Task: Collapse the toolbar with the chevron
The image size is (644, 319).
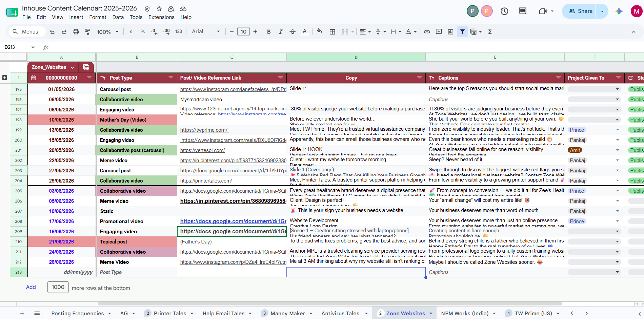Action: (633, 32)
